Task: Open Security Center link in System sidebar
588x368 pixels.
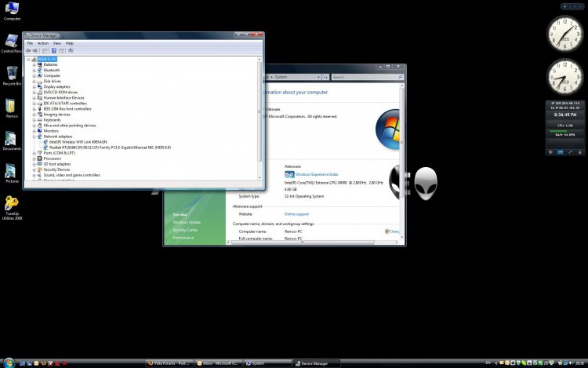Action: coord(185,230)
